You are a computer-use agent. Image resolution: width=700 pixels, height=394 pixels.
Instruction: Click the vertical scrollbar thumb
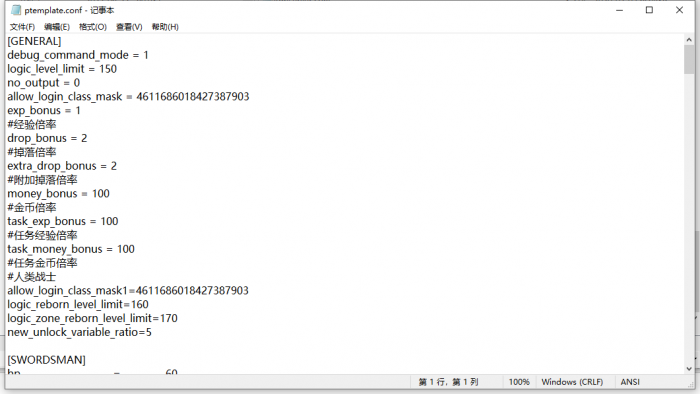pyautogui.click(x=689, y=59)
